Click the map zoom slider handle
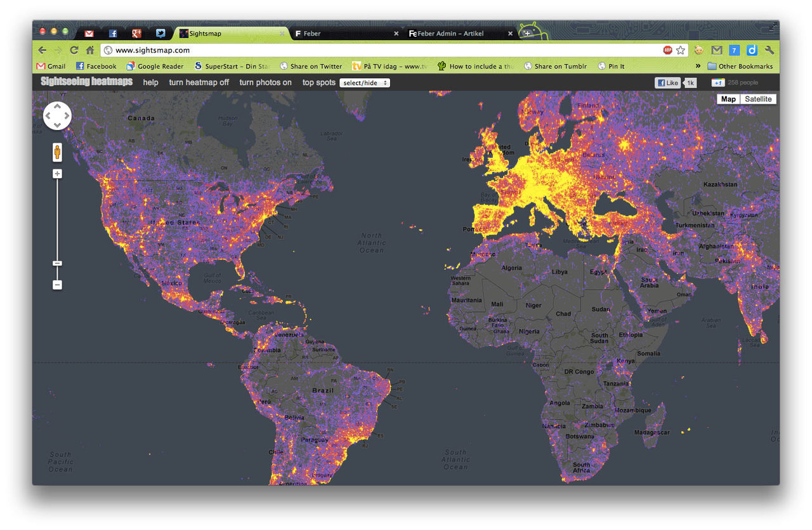This screenshot has width=812, height=530. (x=57, y=263)
